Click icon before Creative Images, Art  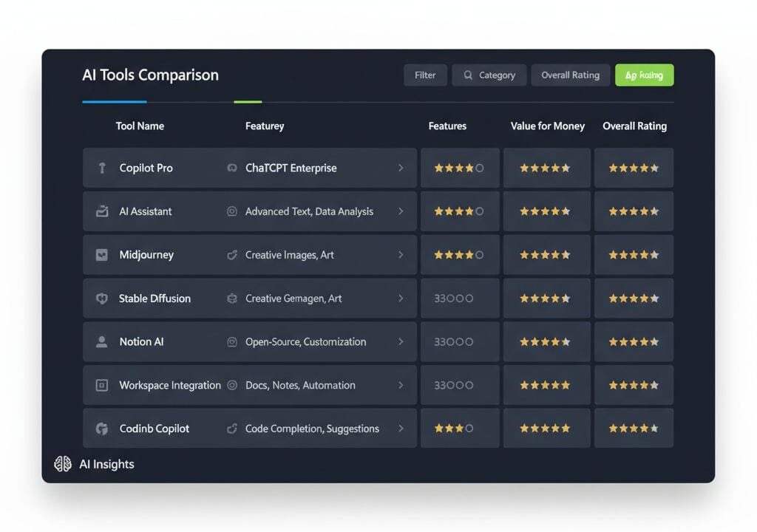pyautogui.click(x=232, y=255)
